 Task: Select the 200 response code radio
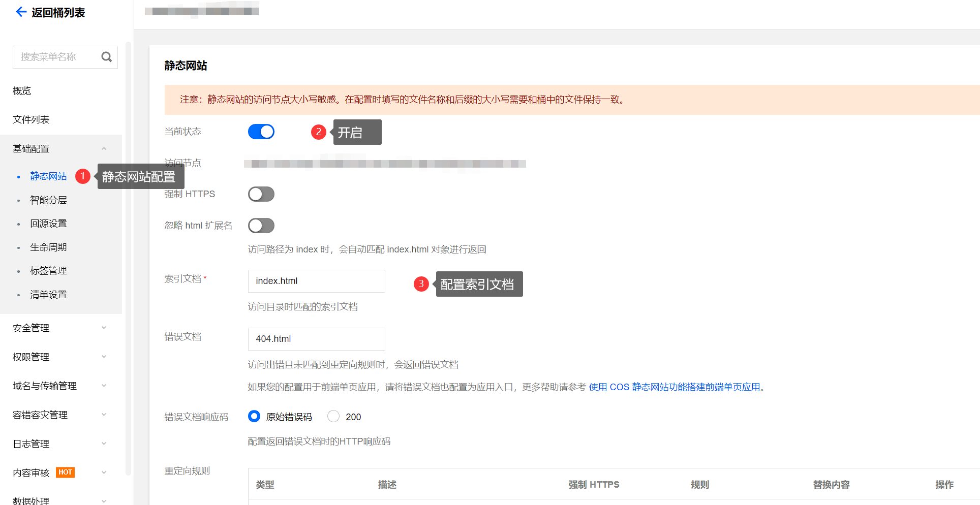[x=333, y=417]
